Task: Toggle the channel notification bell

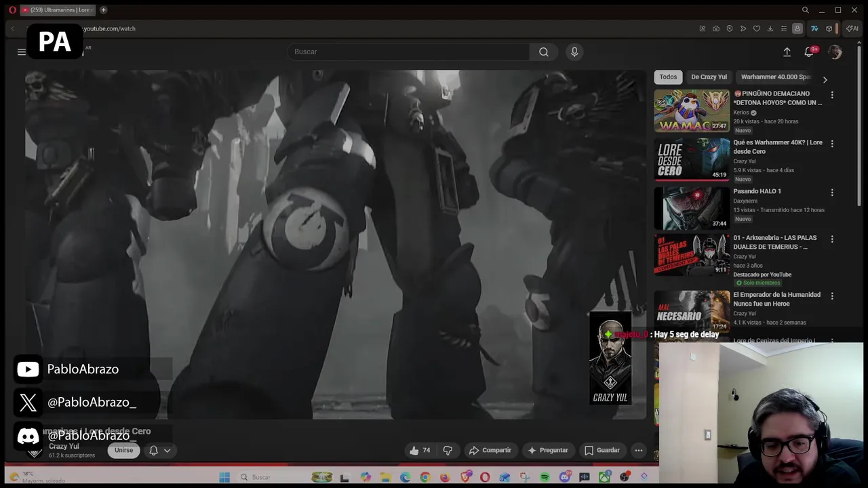Action: [x=154, y=450]
